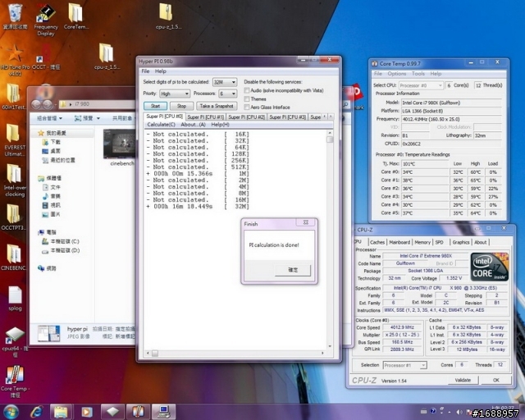The width and height of the screenshot is (525, 420).
Task: Open the Recycle Bin desktop icon
Action: (x=15, y=16)
